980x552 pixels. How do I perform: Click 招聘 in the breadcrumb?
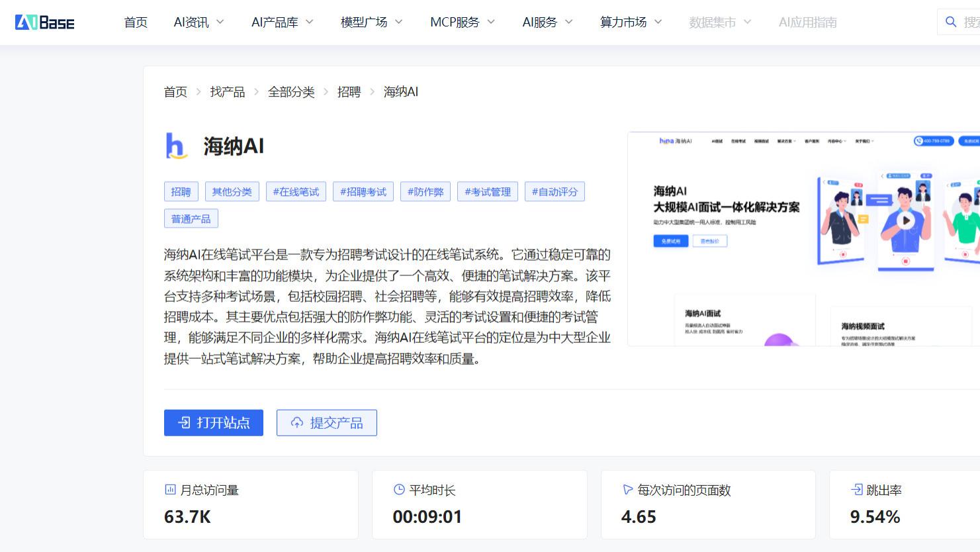(349, 92)
